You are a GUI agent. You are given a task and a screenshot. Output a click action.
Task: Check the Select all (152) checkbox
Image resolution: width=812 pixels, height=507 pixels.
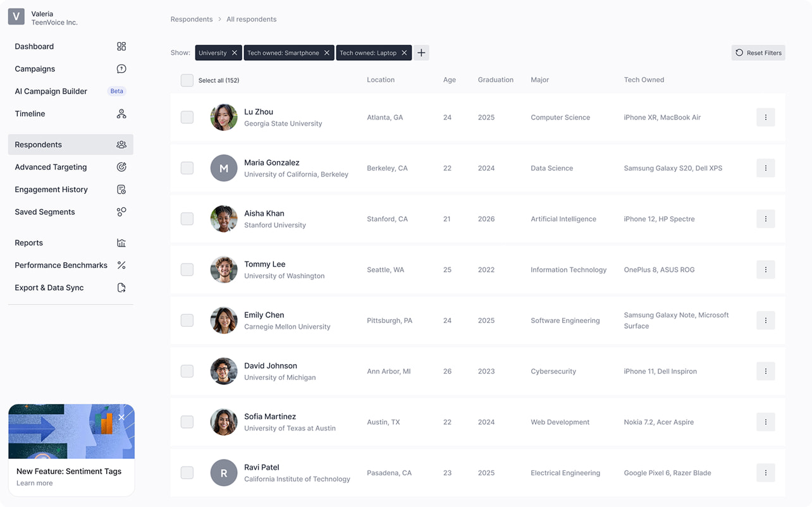click(x=187, y=80)
